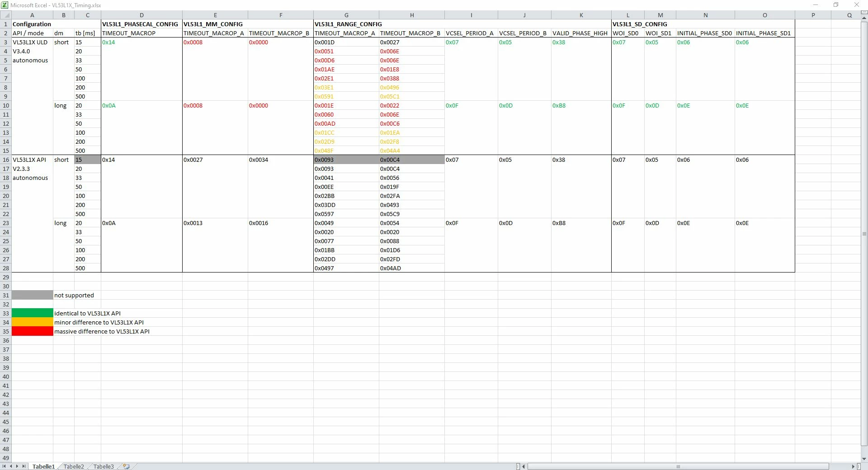Select the 'VL53L1_MM_CONFIG' header cell
The image size is (868, 470).
click(x=215, y=24)
